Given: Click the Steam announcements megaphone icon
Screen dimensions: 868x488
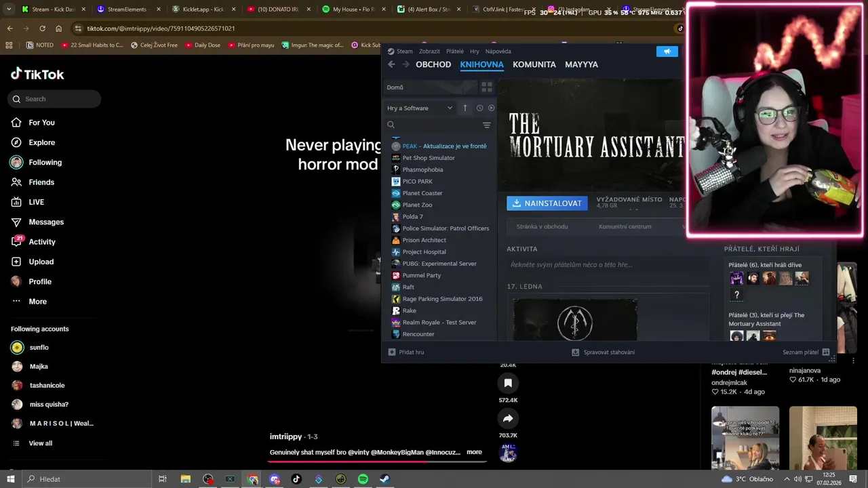Looking at the screenshot, I should pos(667,52).
